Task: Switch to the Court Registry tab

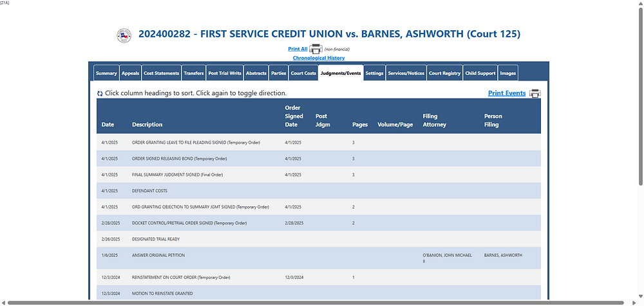Action: 444,73
